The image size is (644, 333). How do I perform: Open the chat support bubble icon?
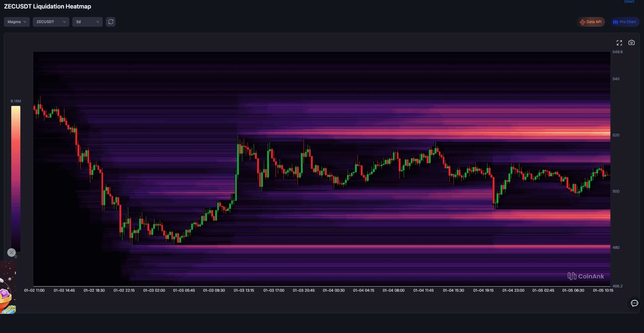[634, 303]
